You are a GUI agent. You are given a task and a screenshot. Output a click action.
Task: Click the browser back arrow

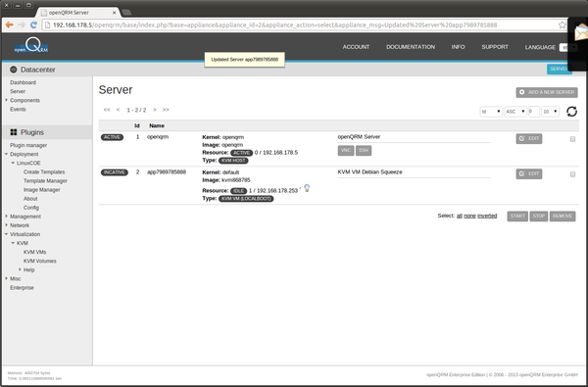10,24
